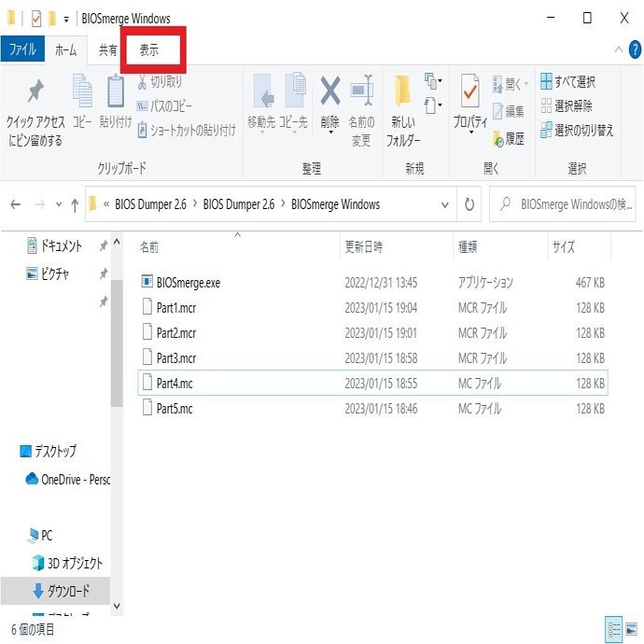Click the Details view icon in status bar
Image resolution: width=644 pixels, height=644 pixels.
614,629
